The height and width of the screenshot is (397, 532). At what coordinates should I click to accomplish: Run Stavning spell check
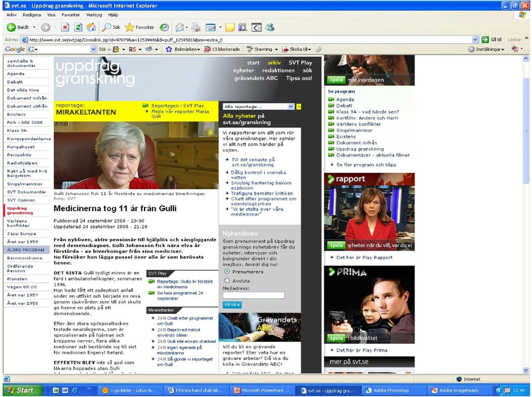point(259,49)
